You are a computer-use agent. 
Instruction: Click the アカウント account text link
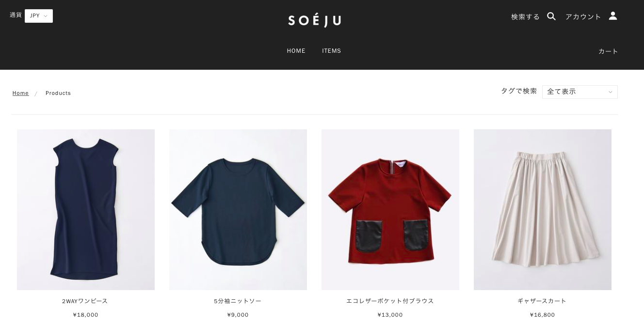(583, 16)
